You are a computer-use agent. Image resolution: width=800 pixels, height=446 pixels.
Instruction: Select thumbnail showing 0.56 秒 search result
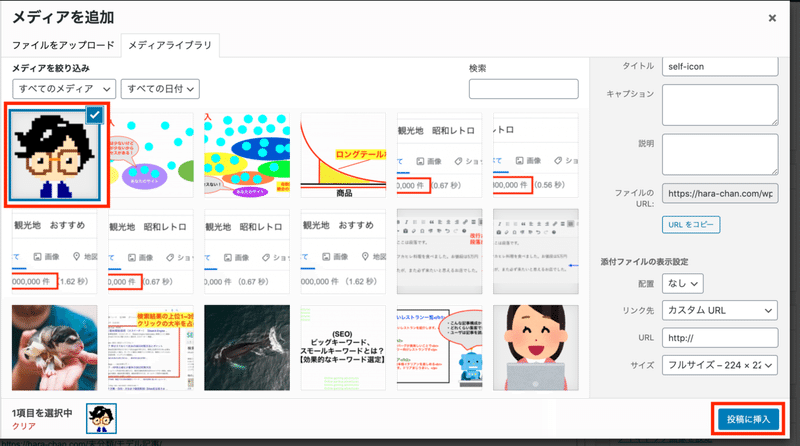point(536,155)
